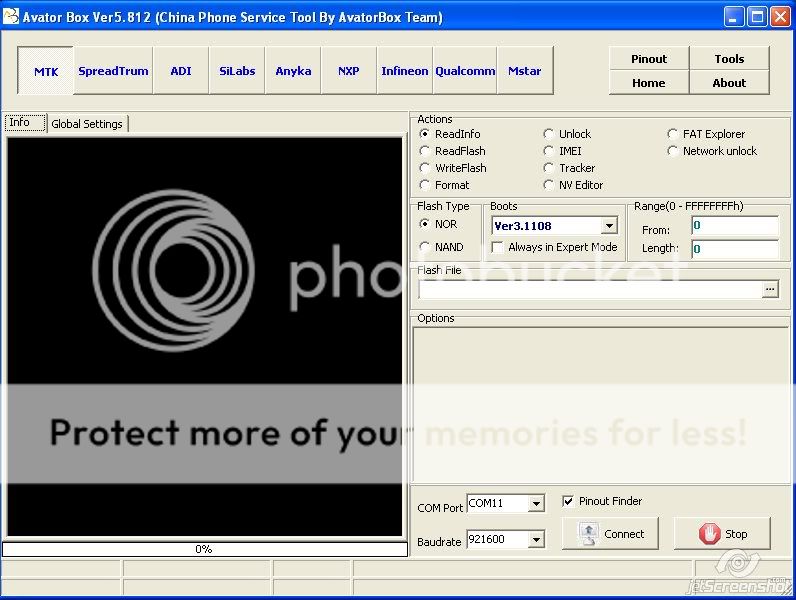Viewport: 796px width, 600px height.
Task: Switch to the Info tab
Action: 25,122
